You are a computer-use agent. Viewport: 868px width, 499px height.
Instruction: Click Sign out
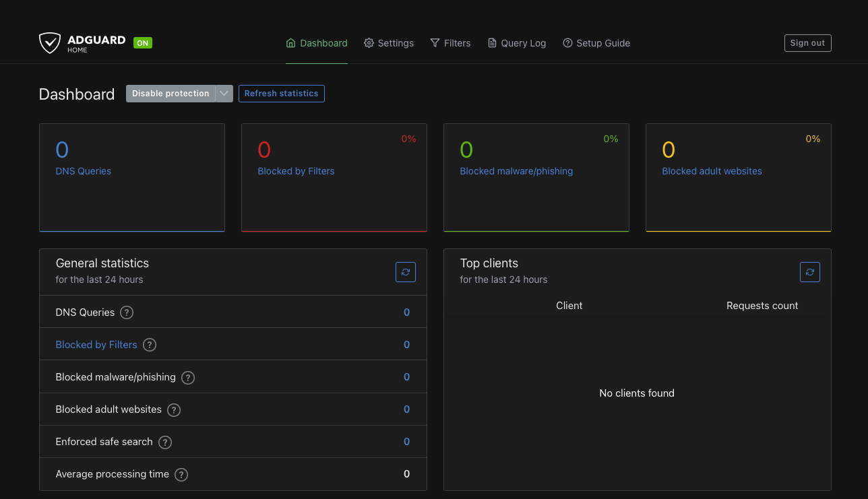[807, 42]
